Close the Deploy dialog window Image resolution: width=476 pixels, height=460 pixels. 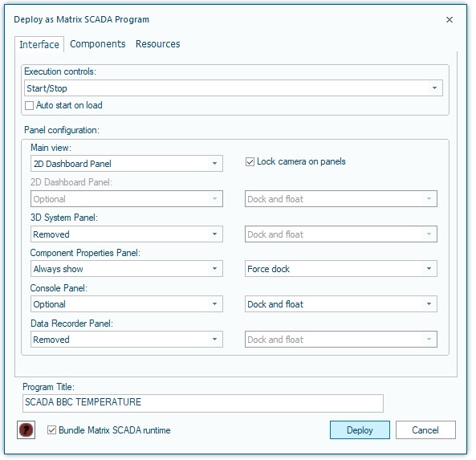point(449,20)
